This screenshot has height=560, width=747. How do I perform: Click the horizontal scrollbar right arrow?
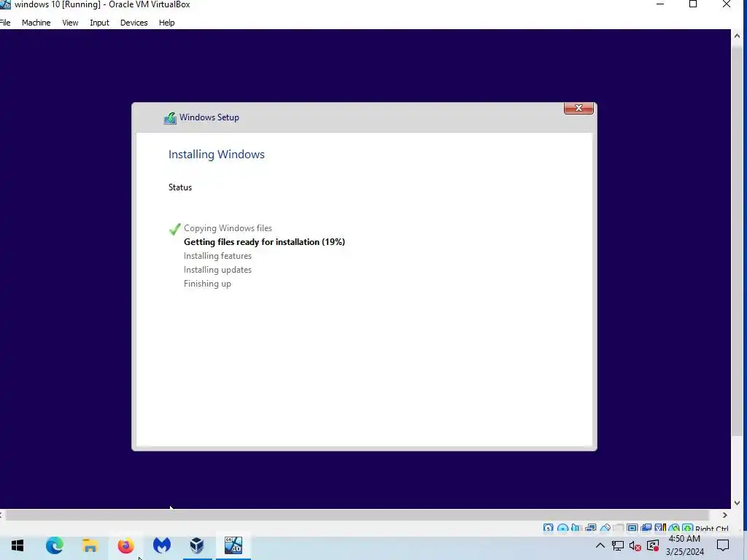[x=724, y=516]
